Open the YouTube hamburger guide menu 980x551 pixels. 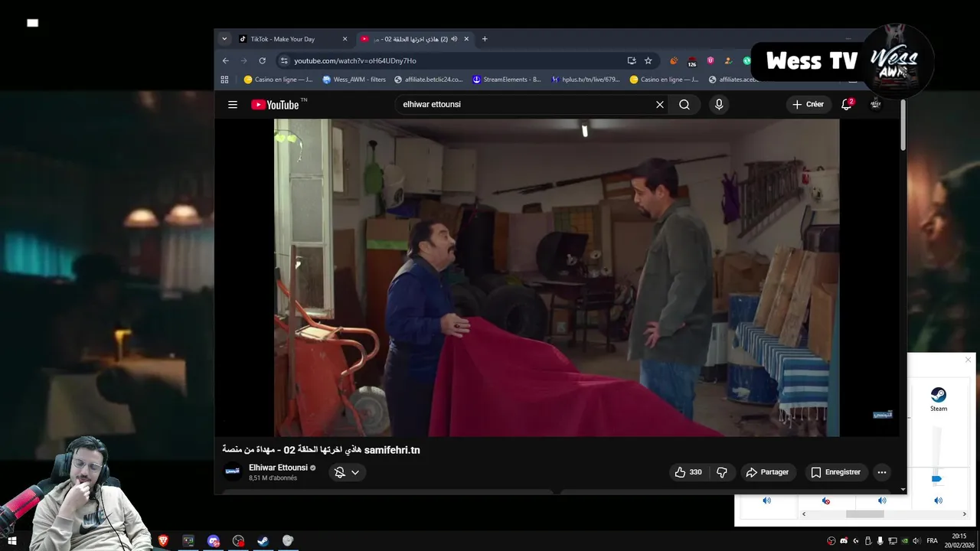[x=233, y=105]
